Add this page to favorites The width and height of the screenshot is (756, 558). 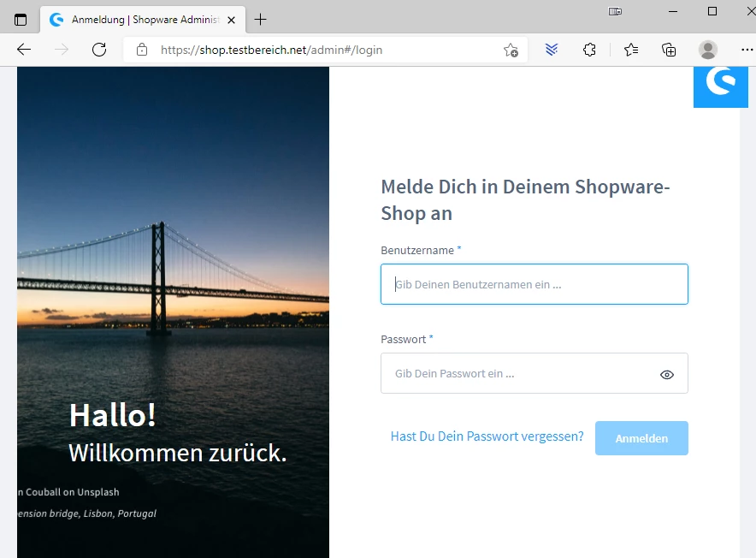pyautogui.click(x=511, y=50)
